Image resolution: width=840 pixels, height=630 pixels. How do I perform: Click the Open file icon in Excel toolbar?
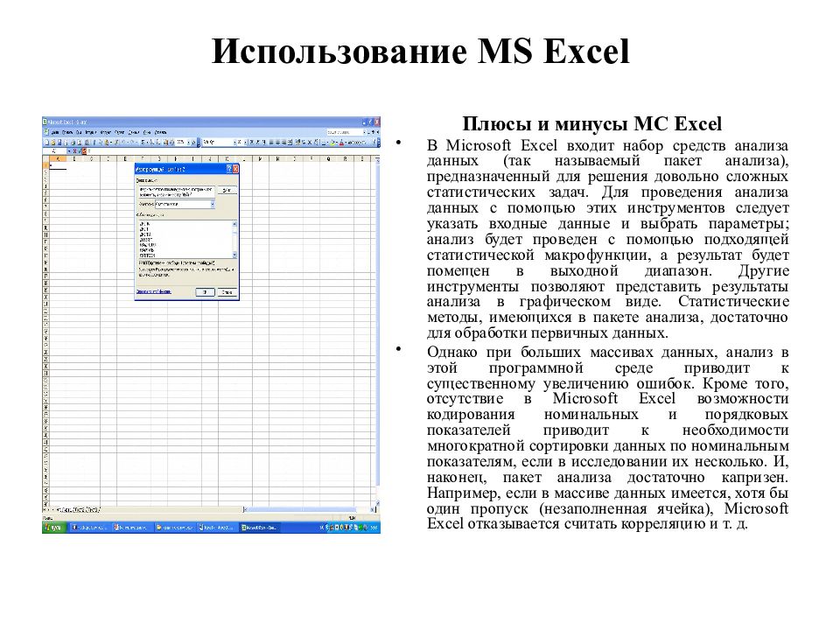click(x=53, y=143)
